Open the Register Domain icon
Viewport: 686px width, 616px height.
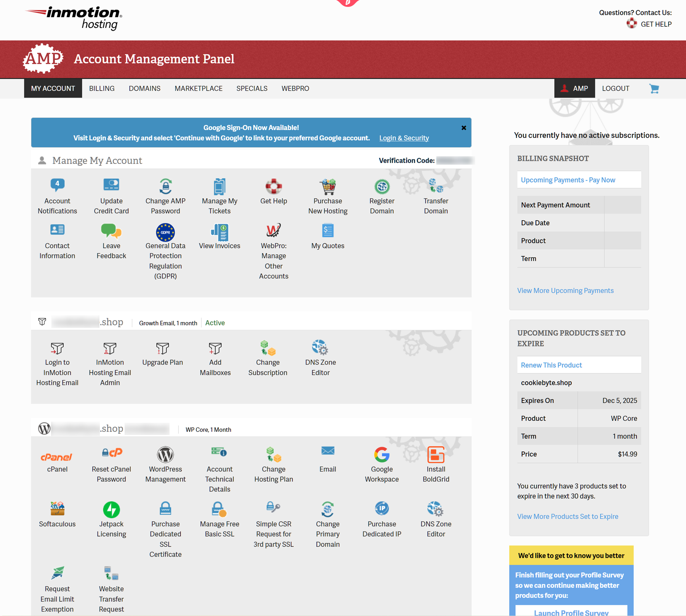click(x=381, y=187)
